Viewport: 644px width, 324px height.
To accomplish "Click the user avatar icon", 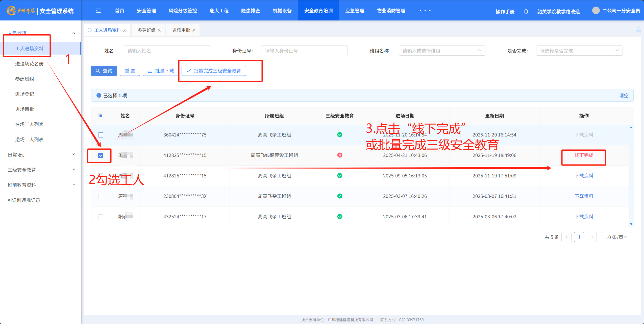I will tap(596, 11).
